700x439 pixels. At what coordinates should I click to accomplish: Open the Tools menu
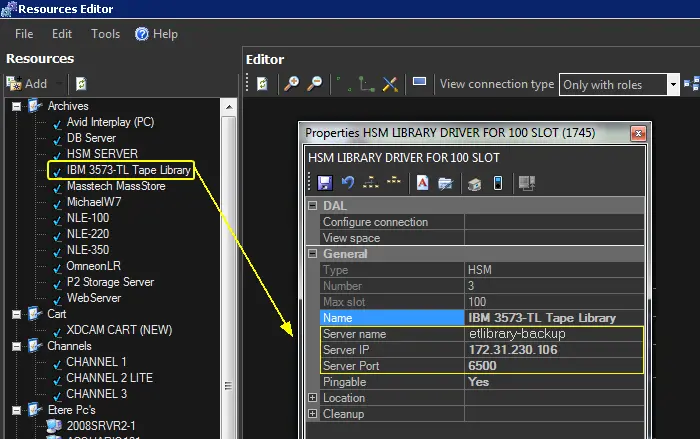pyautogui.click(x=105, y=33)
